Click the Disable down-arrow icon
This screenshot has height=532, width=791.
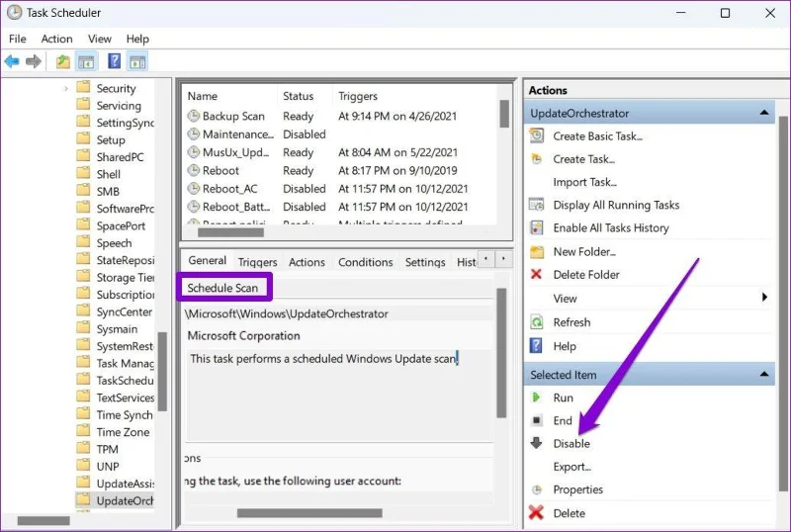click(536, 443)
